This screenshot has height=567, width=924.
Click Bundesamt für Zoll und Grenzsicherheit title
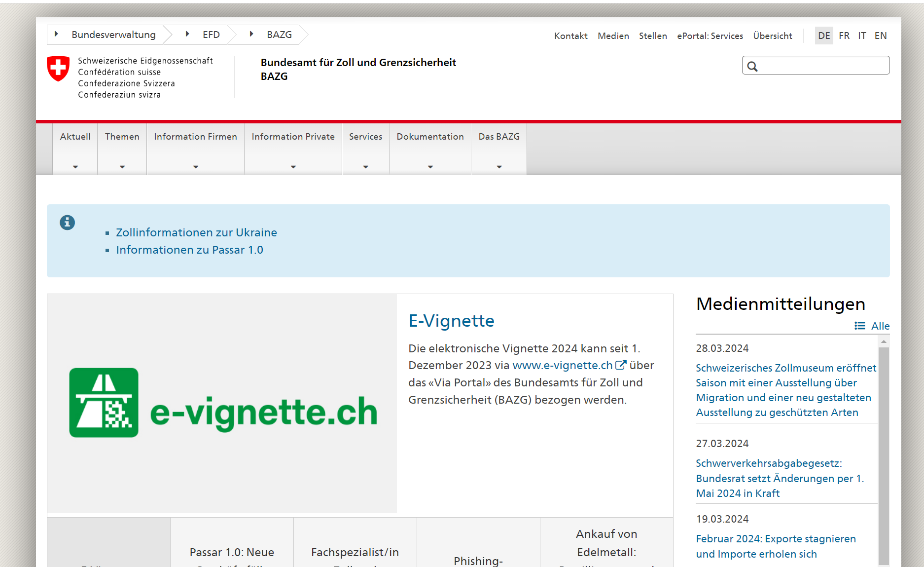[x=358, y=69]
